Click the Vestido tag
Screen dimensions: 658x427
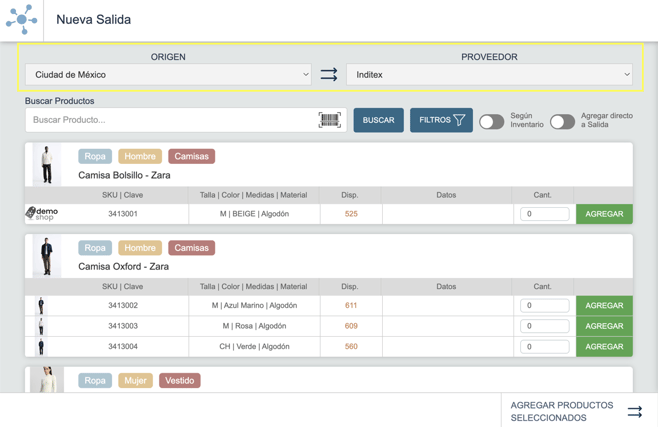coord(180,380)
